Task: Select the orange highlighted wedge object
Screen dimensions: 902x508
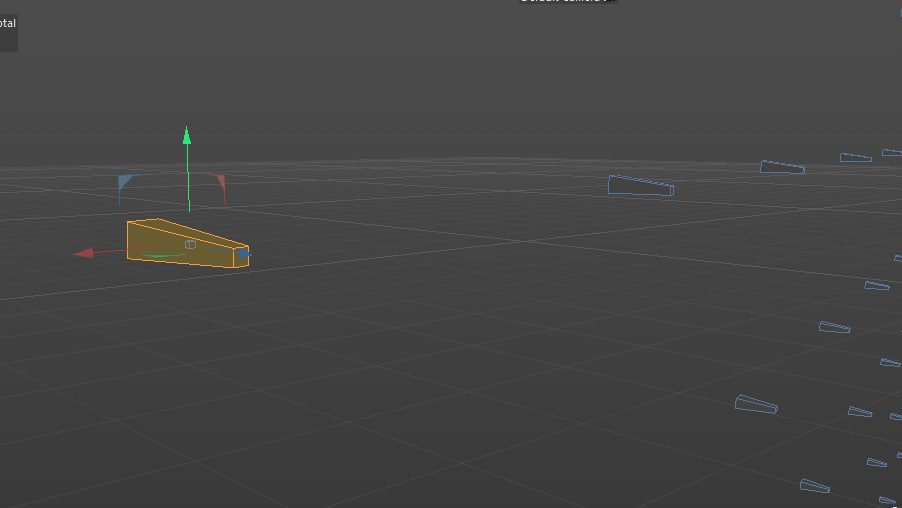Action: click(x=188, y=243)
